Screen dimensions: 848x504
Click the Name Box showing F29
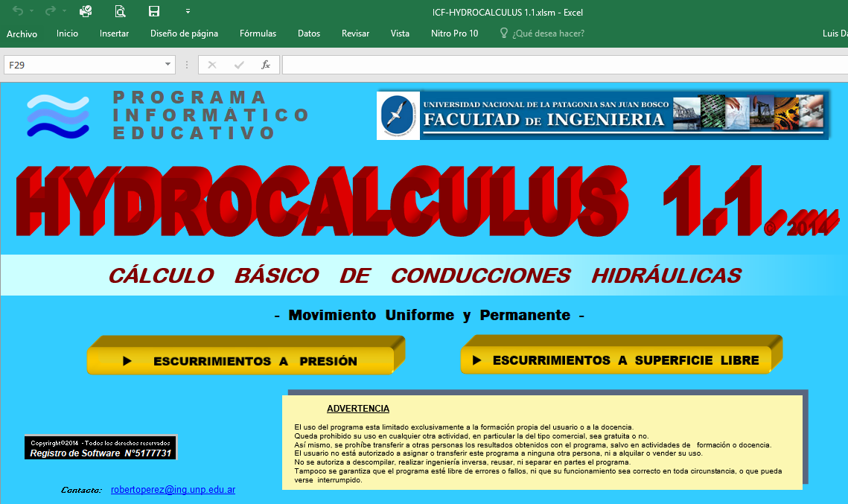tap(83, 65)
